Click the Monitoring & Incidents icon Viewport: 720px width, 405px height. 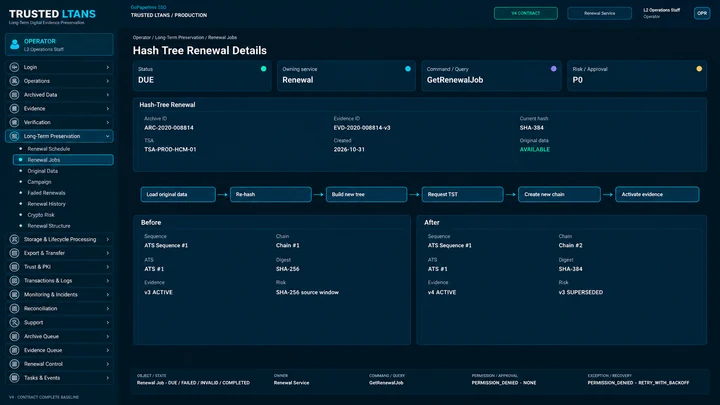click(x=14, y=294)
